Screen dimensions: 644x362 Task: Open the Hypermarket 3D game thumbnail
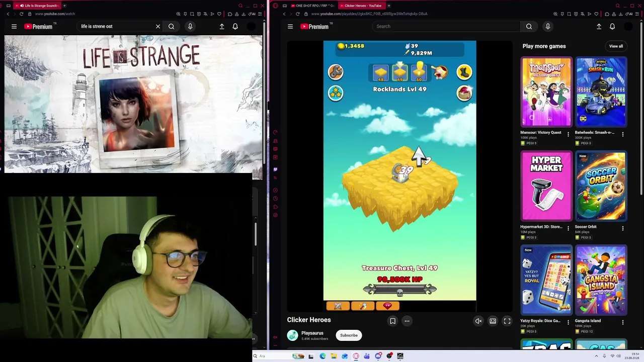[x=546, y=186]
